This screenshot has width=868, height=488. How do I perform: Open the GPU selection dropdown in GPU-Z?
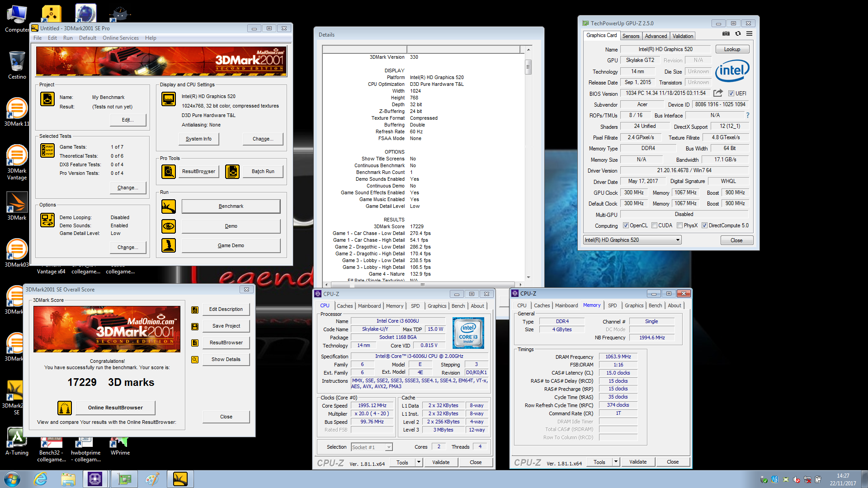[632, 240]
